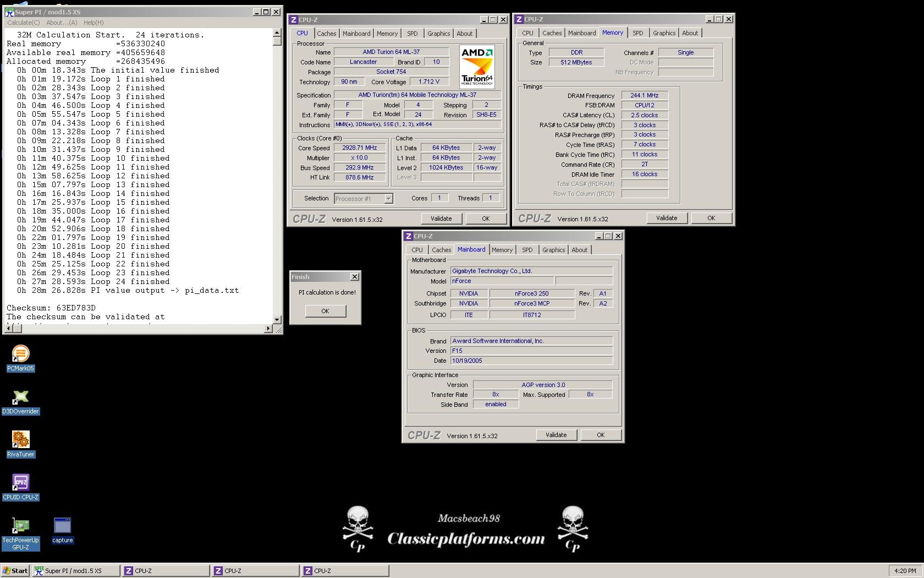This screenshot has width=924, height=578.
Task: Select Caches tab in Mainboard window
Action: pos(441,250)
